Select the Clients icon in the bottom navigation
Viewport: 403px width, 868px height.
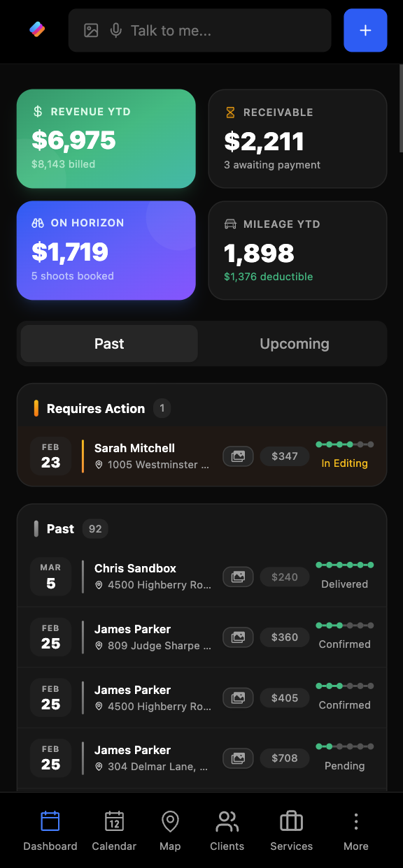click(227, 821)
